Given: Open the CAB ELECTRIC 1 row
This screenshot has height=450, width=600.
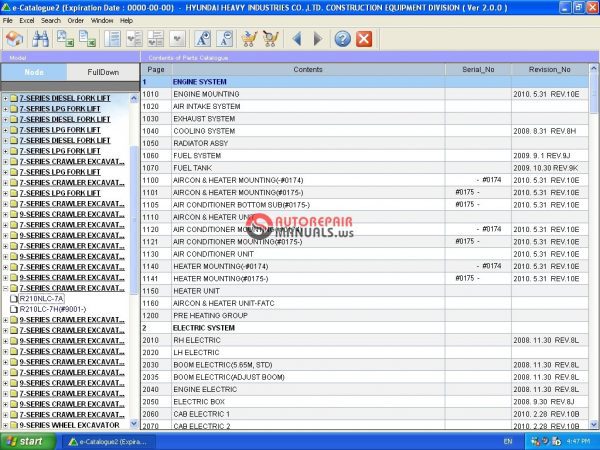Looking at the screenshot, I should pos(365,414).
